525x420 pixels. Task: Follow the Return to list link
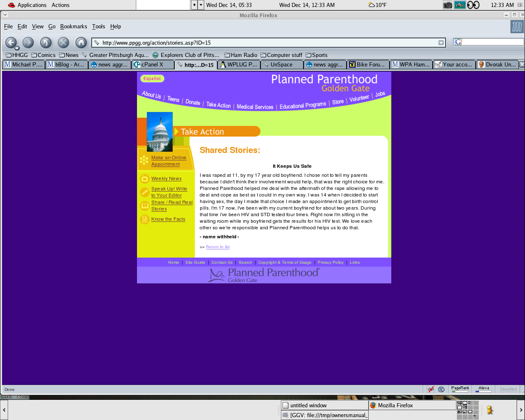[218, 247]
